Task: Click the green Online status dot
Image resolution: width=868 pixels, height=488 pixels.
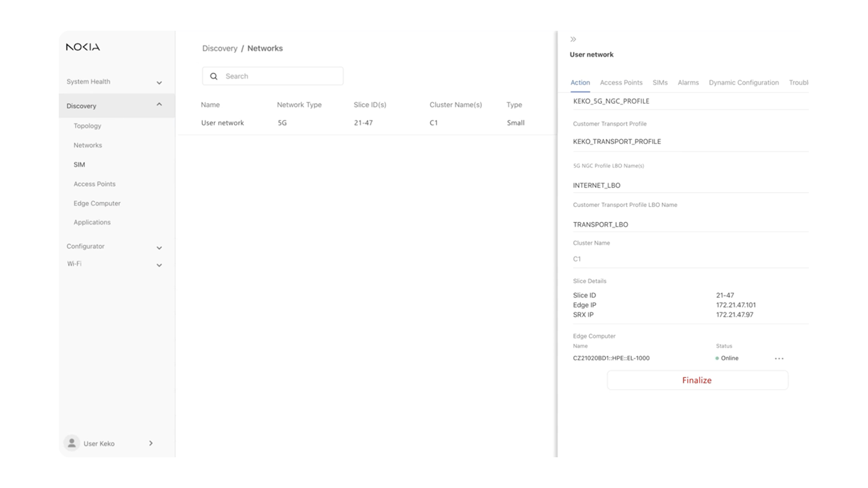Action: click(717, 358)
